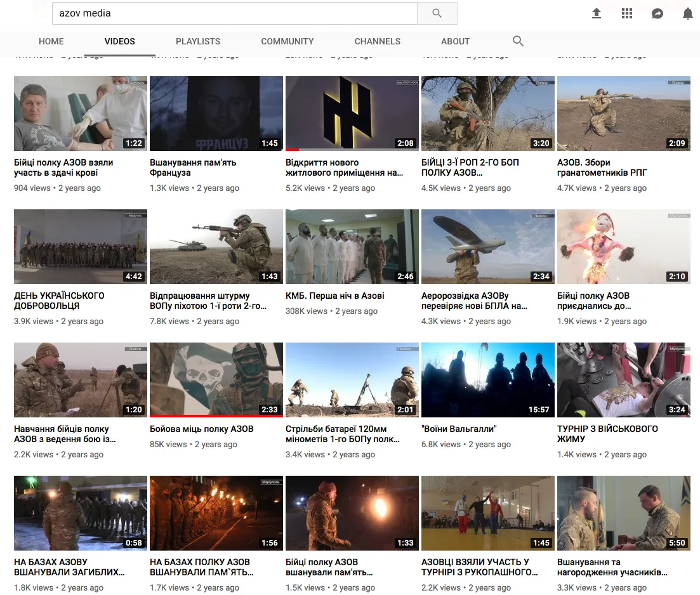The image size is (700, 595).
Task: Click the upload video icon
Action: coord(596,13)
